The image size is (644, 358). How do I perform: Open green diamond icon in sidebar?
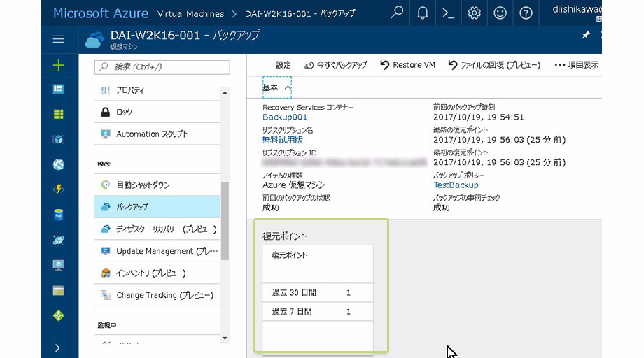59,316
